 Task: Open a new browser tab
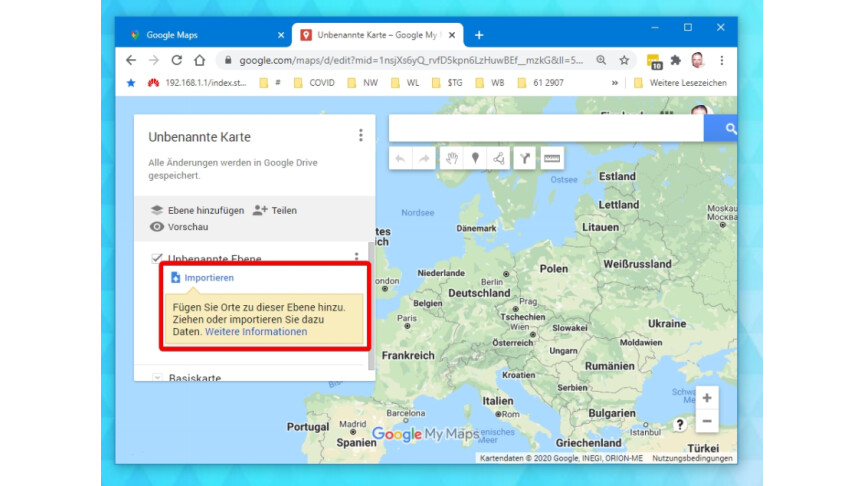pos(479,35)
